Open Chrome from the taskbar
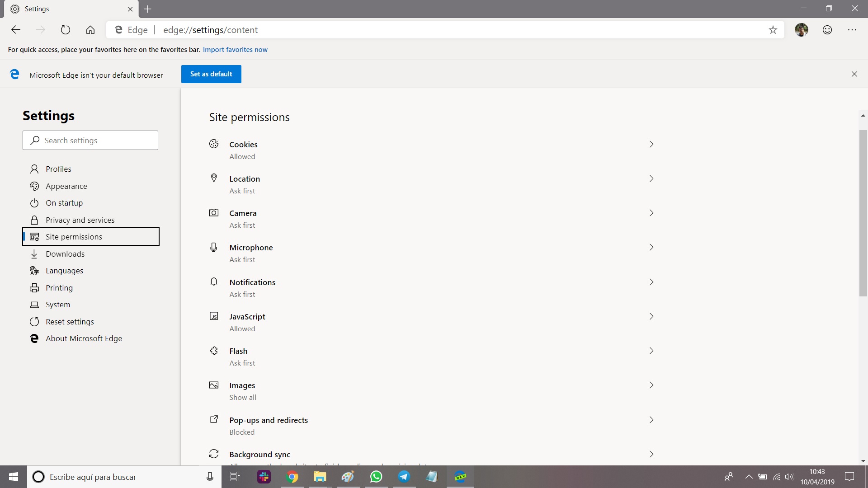868x488 pixels. [292, 477]
